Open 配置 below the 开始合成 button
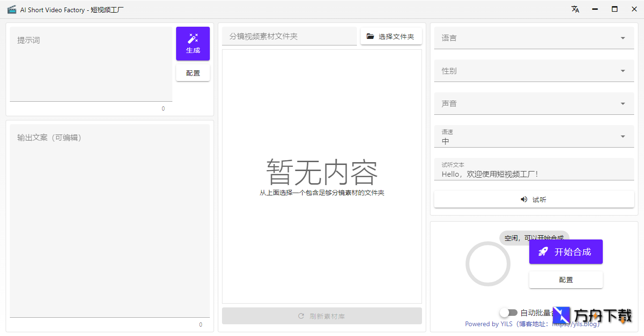This screenshot has width=644, height=336. click(566, 279)
